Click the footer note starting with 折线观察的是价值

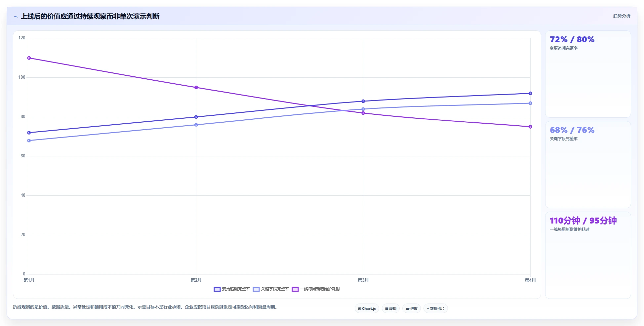pos(146,307)
